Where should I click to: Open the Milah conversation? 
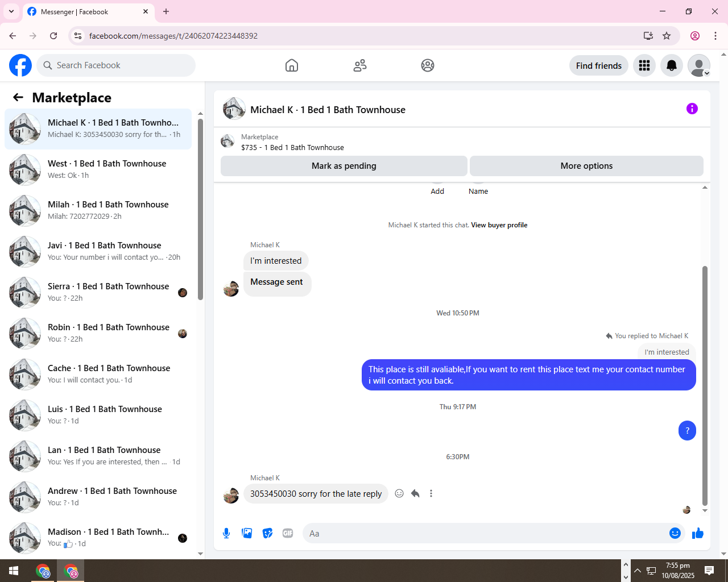98,211
